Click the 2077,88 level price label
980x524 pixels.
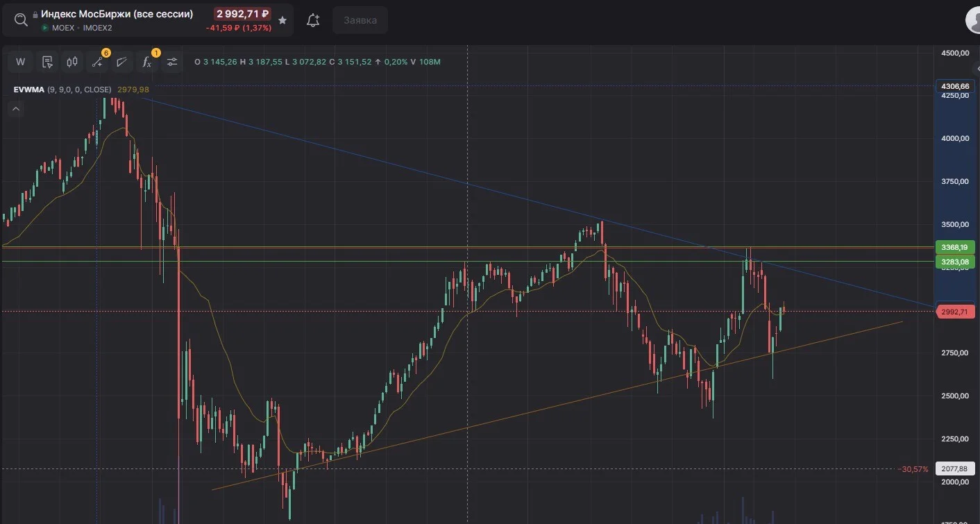click(x=955, y=468)
